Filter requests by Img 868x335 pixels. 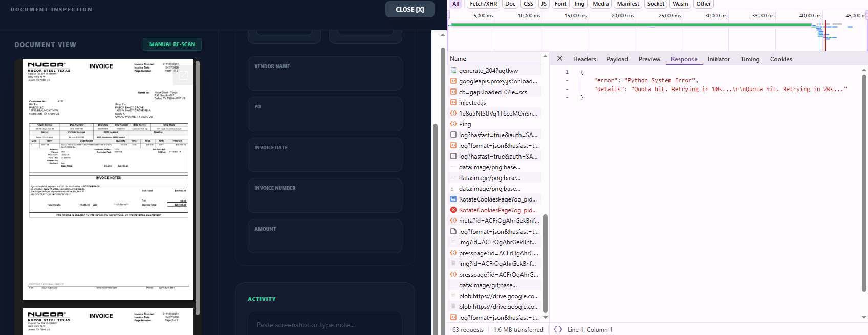point(579,4)
